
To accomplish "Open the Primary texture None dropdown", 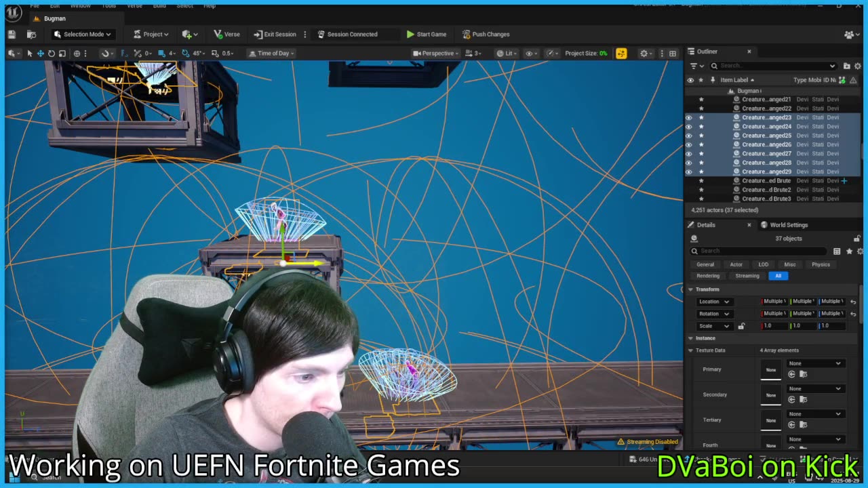I will click(814, 363).
